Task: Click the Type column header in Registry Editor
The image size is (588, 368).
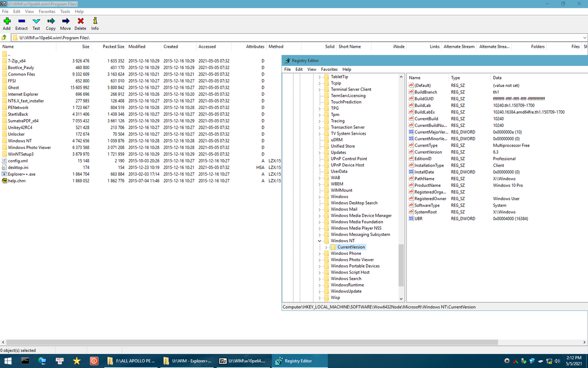Action: 470,78
